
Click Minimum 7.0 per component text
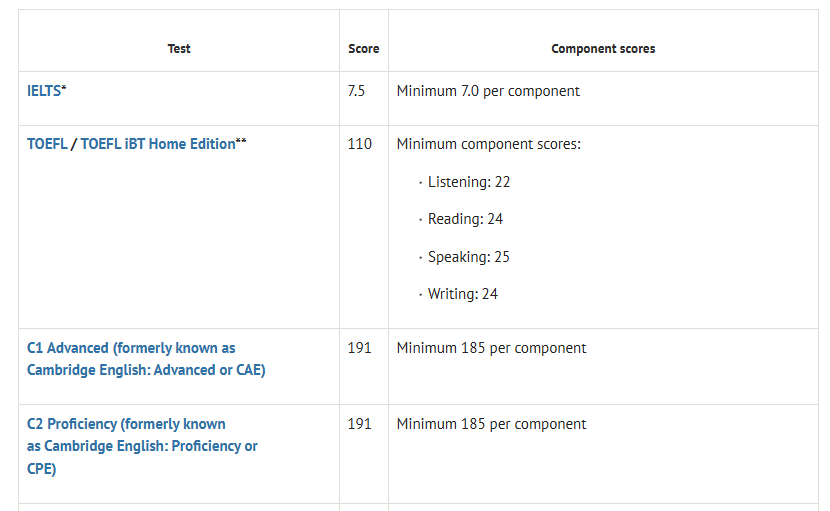click(488, 91)
